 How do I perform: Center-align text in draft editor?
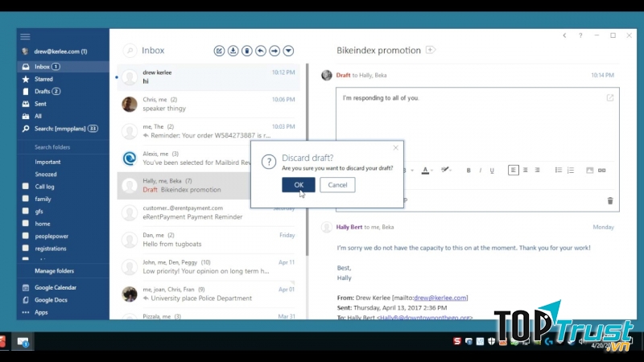(526, 170)
